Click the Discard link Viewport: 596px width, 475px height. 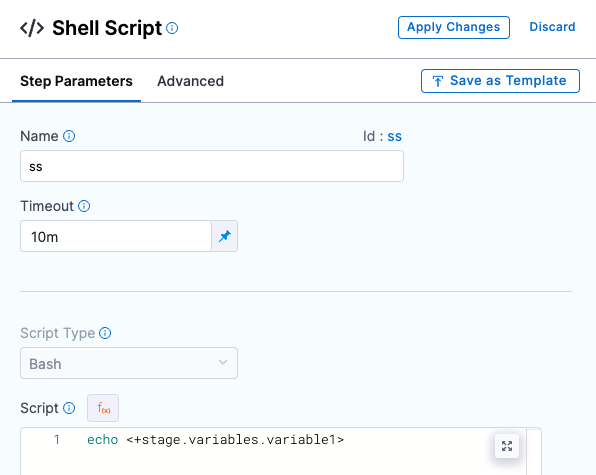[x=552, y=27]
